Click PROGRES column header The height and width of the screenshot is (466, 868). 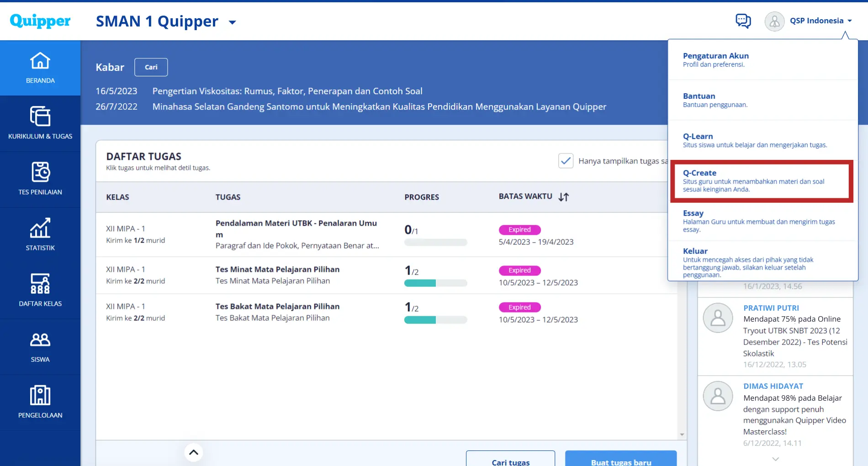point(422,197)
